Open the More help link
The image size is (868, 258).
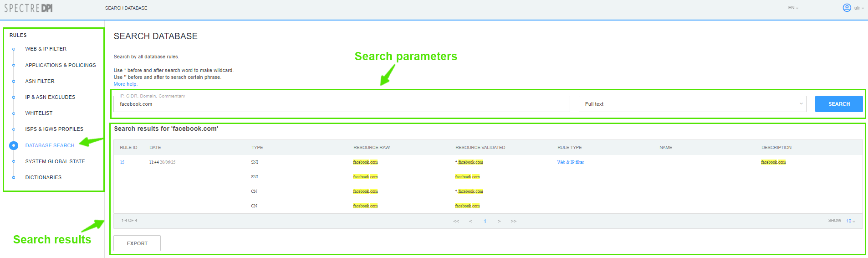(125, 84)
